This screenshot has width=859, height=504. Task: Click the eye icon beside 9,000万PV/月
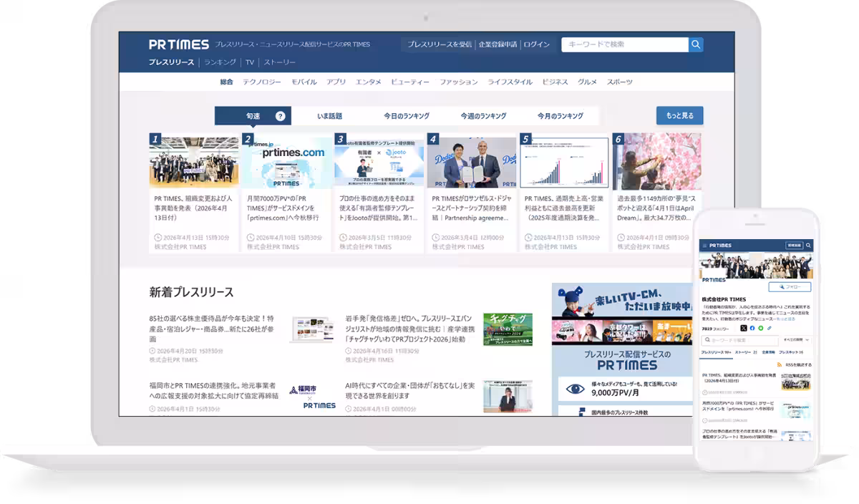[575, 389]
